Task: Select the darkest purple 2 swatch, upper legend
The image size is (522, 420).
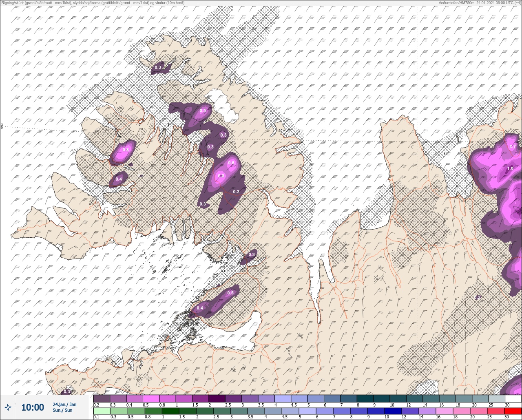Action: point(217,398)
